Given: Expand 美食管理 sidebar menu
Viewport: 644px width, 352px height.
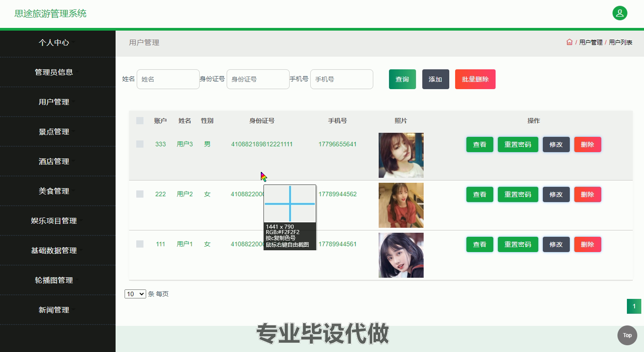Looking at the screenshot, I should (58, 191).
